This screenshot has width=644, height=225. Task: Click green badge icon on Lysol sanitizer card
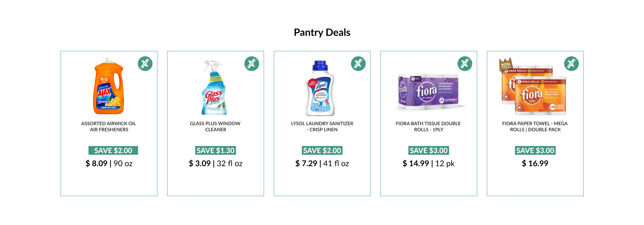tap(358, 64)
